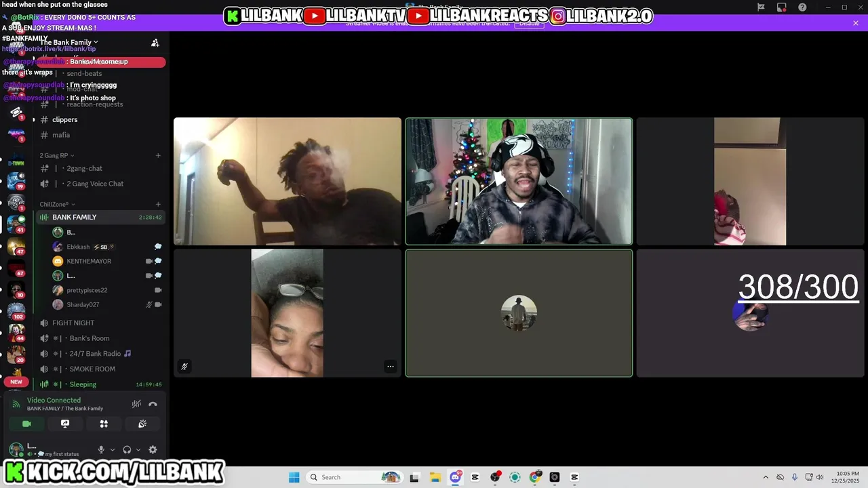Open taskbar volume control

pos(819,477)
